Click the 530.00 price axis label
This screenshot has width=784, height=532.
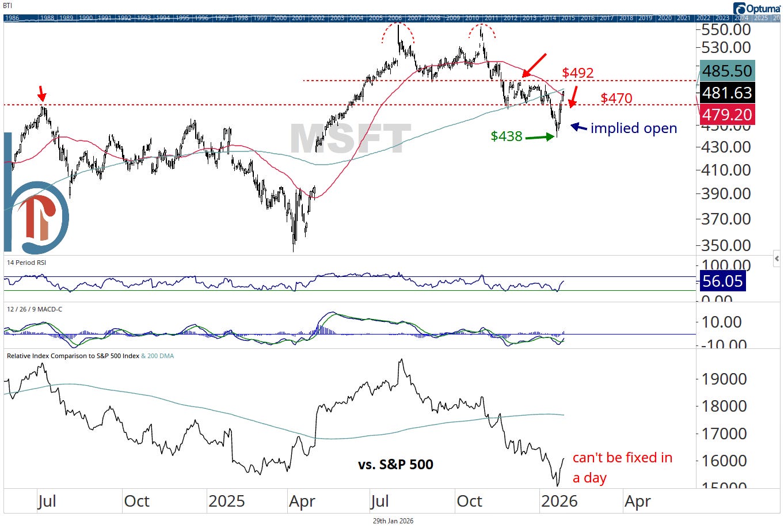tap(726, 47)
